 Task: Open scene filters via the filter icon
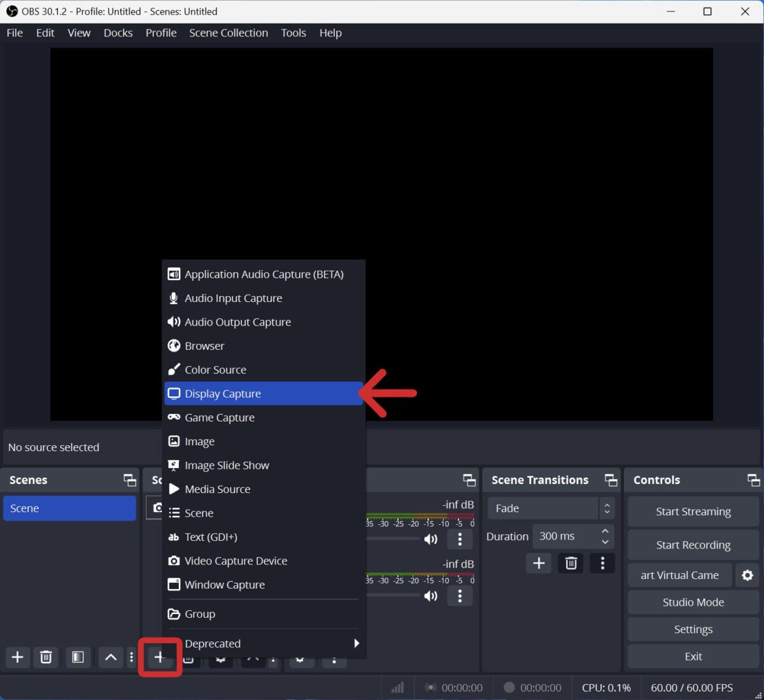[78, 657]
